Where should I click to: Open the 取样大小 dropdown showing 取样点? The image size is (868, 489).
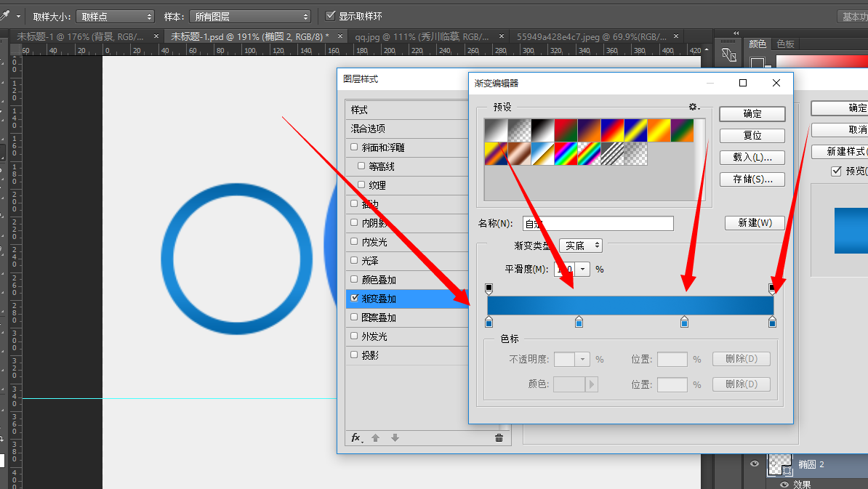[x=115, y=16]
